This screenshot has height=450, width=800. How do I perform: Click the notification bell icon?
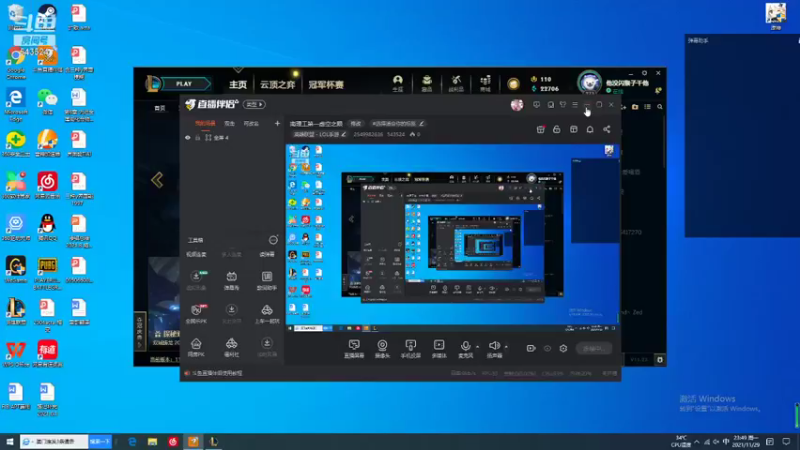[590, 130]
